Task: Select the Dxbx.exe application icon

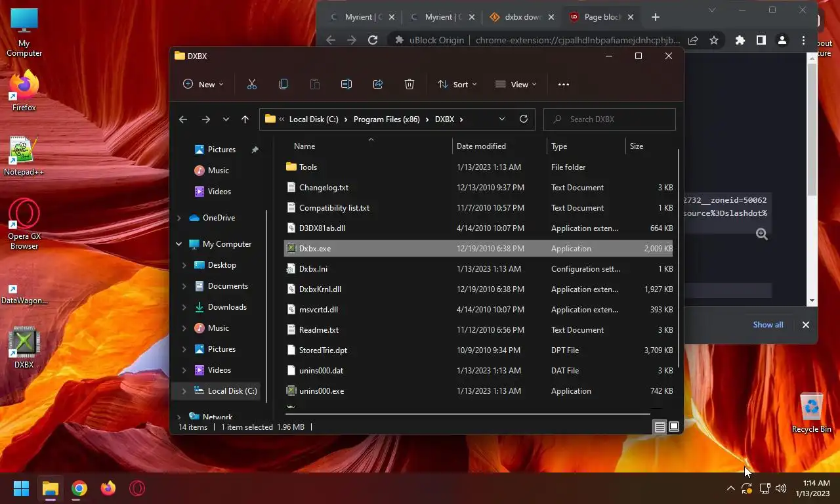Action: pyautogui.click(x=291, y=248)
